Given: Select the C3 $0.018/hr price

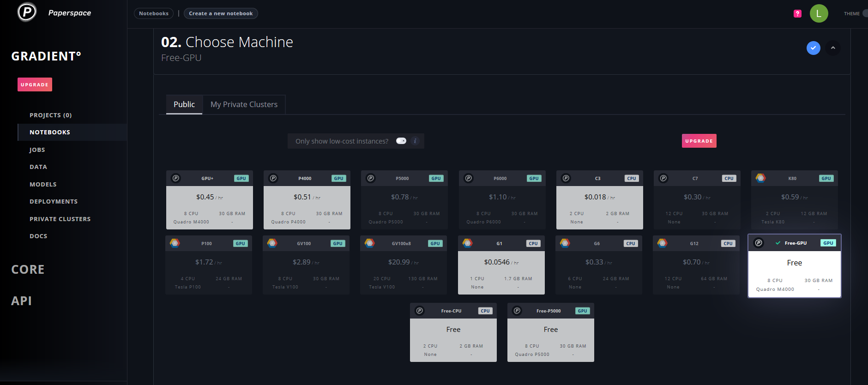Looking at the screenshot, I should (600, 197).
